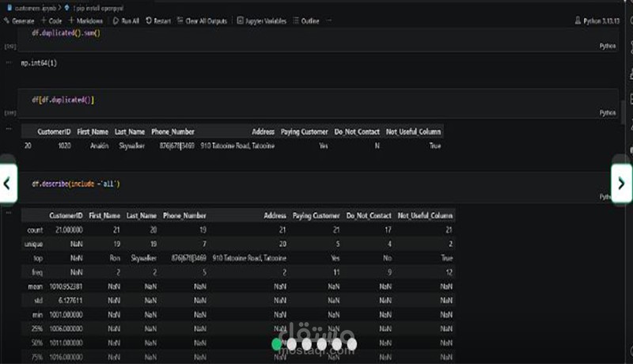Select the last carousel dot

pyautogui.click(x=352, y=344)
